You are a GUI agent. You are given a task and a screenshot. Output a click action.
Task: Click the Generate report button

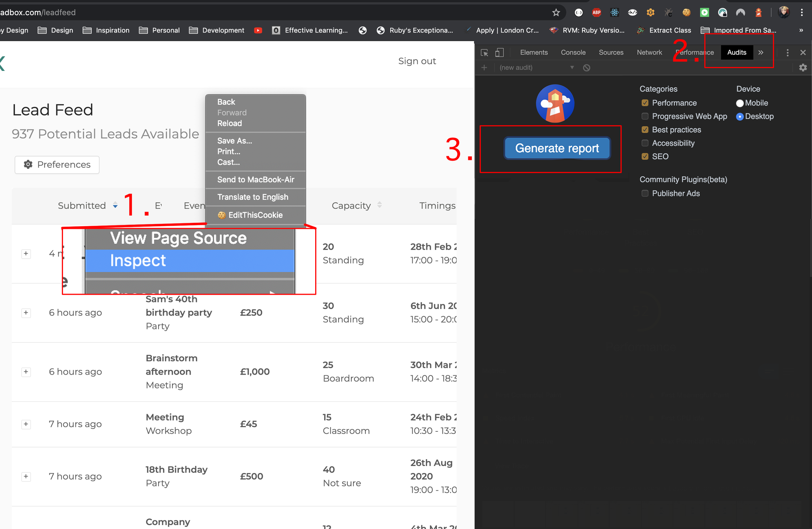557,148
